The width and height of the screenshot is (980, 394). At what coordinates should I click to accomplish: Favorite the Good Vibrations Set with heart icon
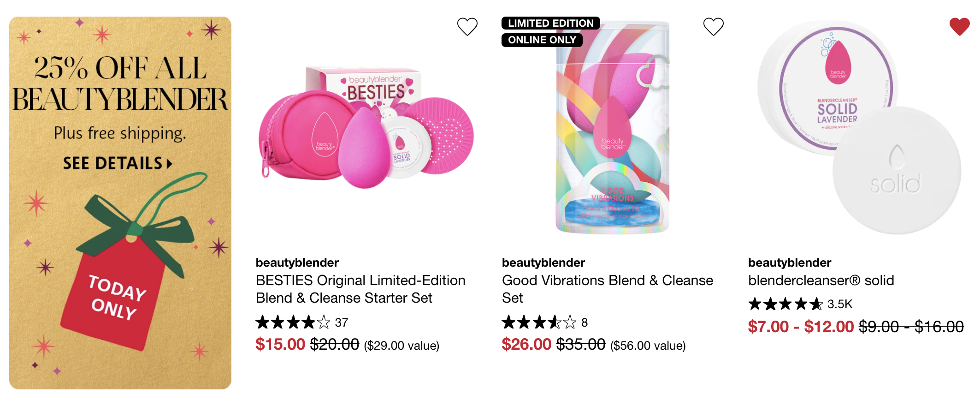[713, 27]
